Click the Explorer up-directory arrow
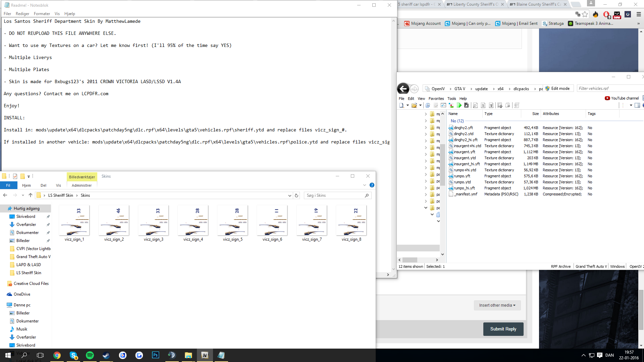The width and height of the screenshot is (644, 362). point(31,195)
